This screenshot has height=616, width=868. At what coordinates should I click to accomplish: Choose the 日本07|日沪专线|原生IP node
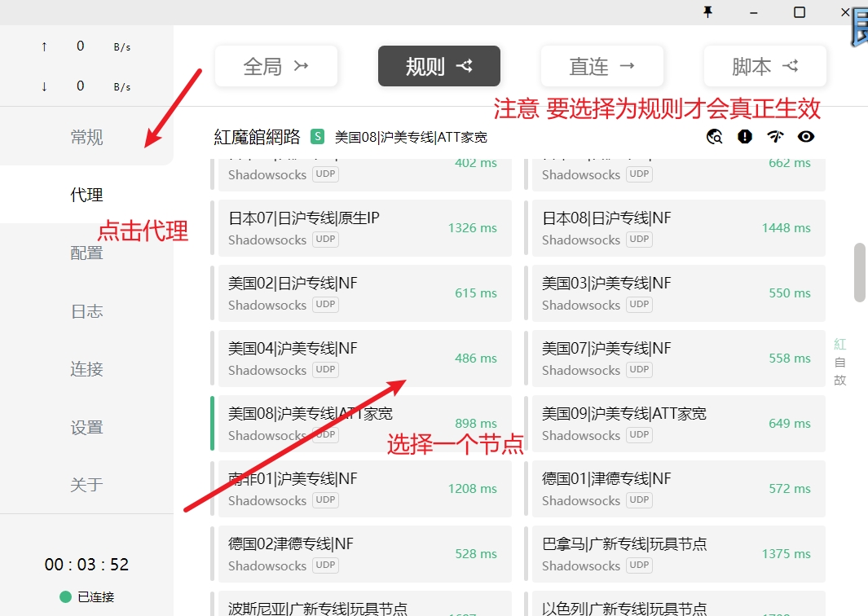pyautogui.click(x=362, y=228)
